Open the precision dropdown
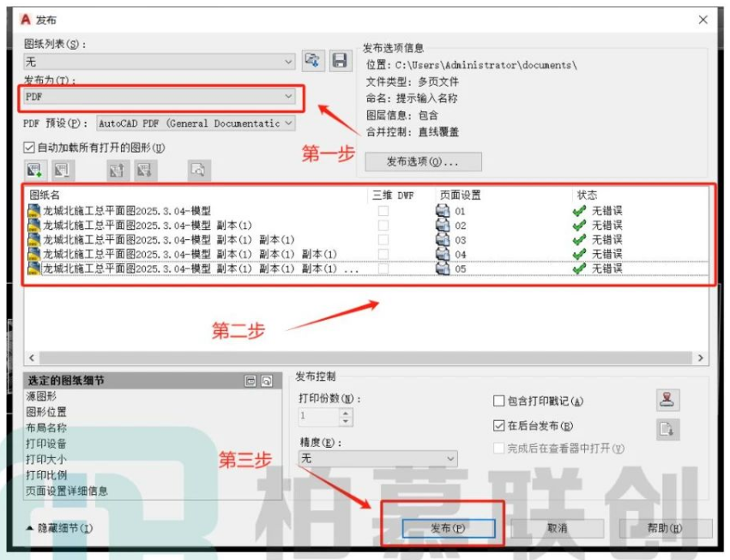Image resolution: width=730 pixels, height=560 pixels. pyautogui.click(x=377, y=459)
